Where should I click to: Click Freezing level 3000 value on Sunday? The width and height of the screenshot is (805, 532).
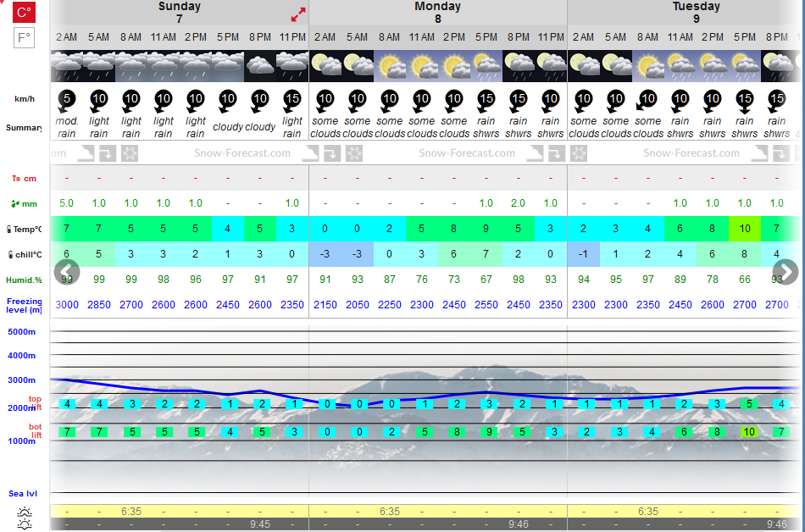(67, 305)
